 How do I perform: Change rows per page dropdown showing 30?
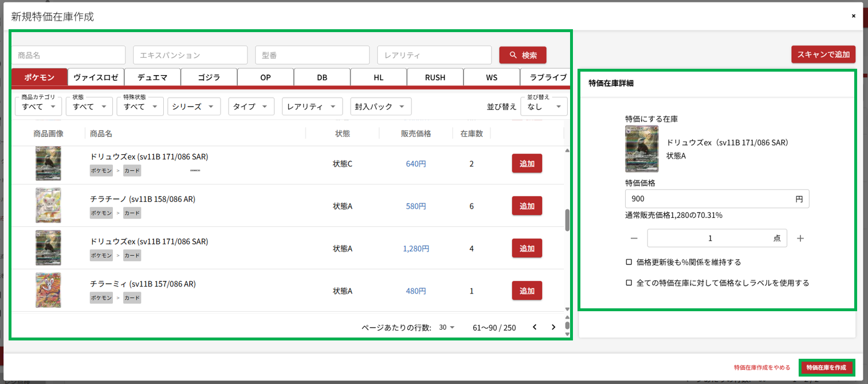click(446, 327)
